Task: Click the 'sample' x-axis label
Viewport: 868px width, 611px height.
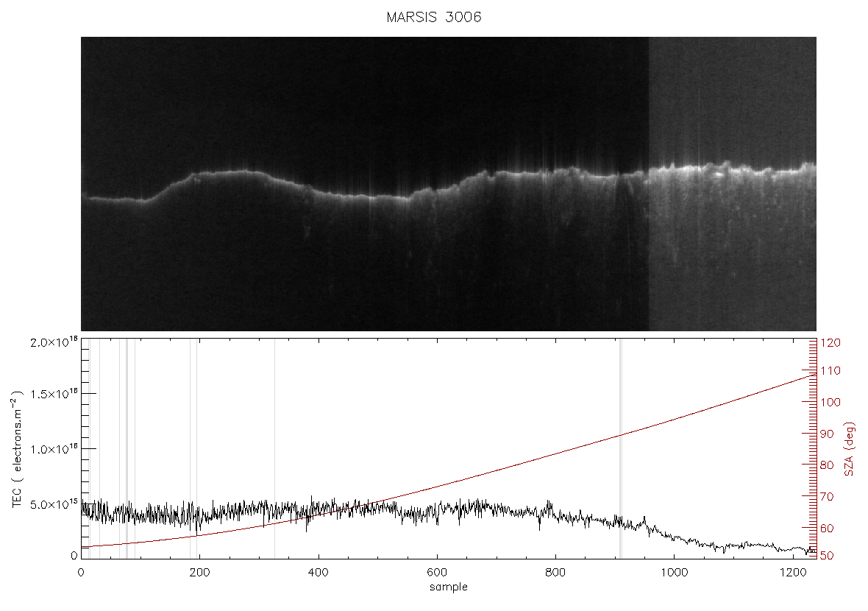Action: point(449,587)
